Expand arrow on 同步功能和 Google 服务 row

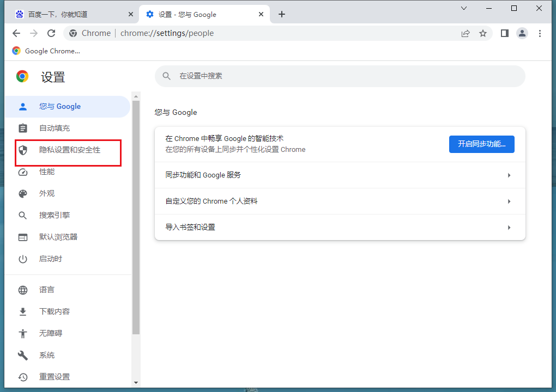(x=509, y=175)
